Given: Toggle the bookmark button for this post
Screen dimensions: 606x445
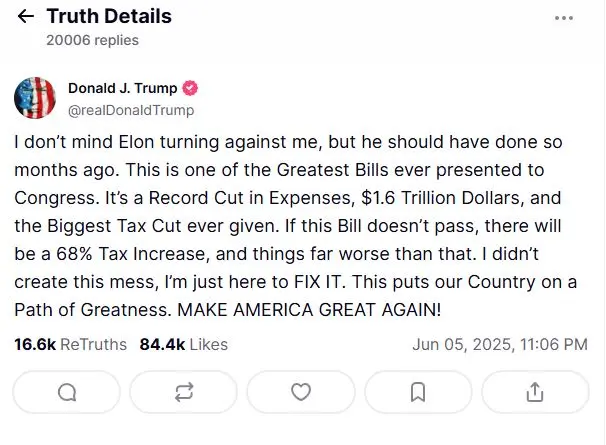Looking at the screenshot, I should pos(418,391).
